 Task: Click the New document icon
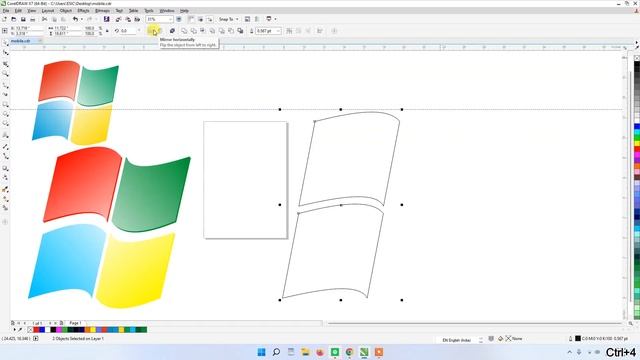click(x=4, y=19)
